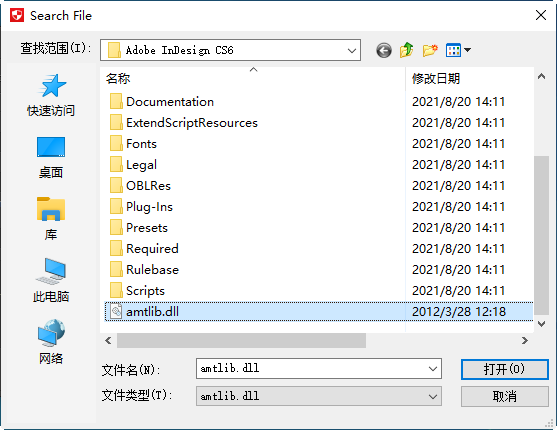Expand the Adobe InDesign CS6 location dropdown

(352, 50)
